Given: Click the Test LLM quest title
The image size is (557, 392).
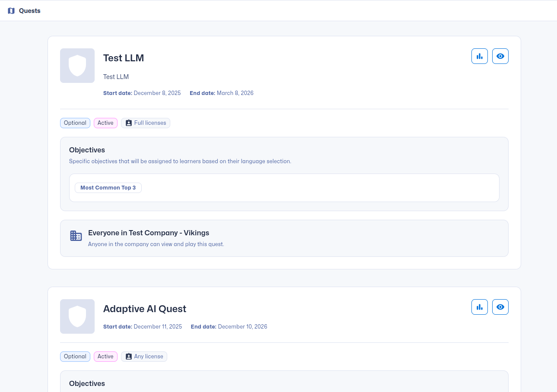Looking at the screenshot, I should click(124, 58).
